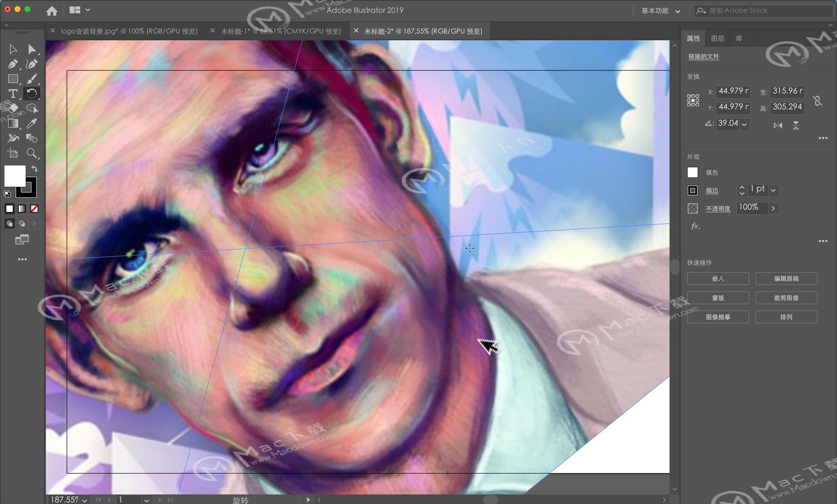The height and width of the screenshot is (504, 837).
Task: Switch to the 未标题-1 document tab
Action: click(x=281, y=31)
